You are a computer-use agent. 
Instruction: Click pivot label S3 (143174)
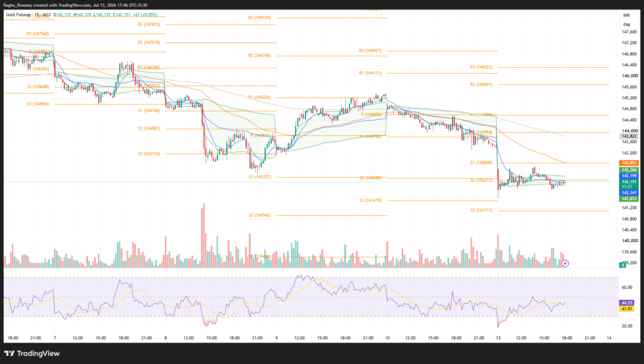[148, 153]
